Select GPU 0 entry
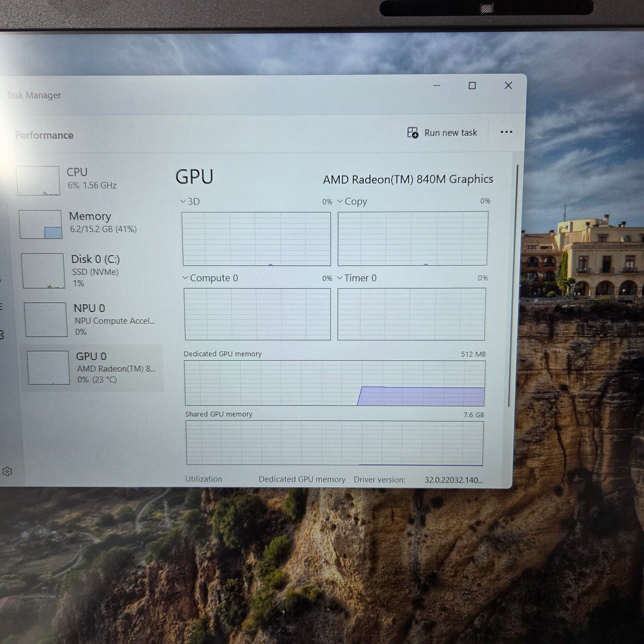Viewport: 644px width, 644px height. [x=94, y=368]
